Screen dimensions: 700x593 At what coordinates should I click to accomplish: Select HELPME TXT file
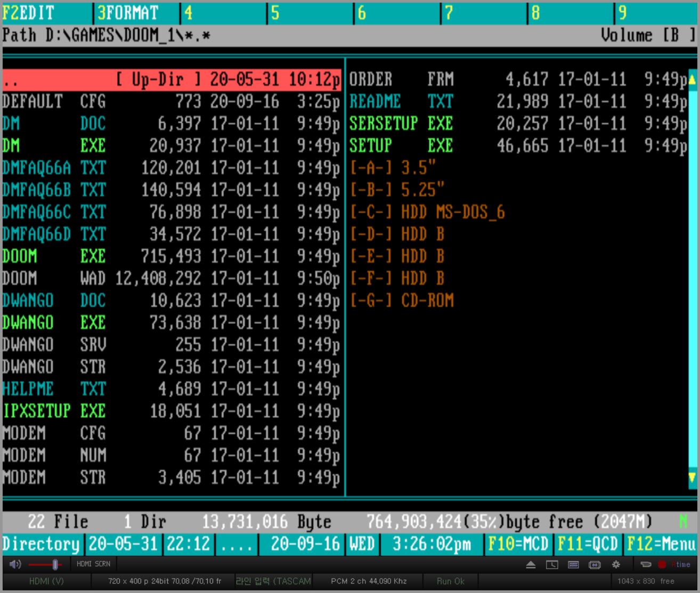172,389
